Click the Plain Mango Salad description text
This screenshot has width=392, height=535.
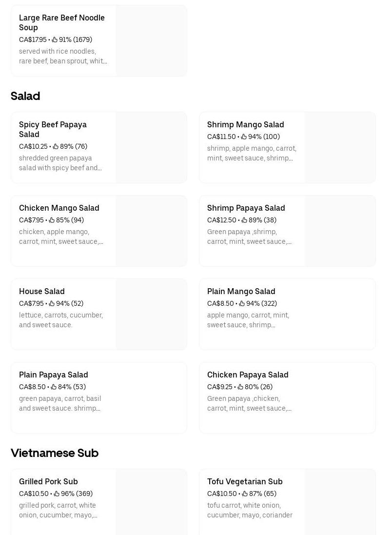pos(248,320)
